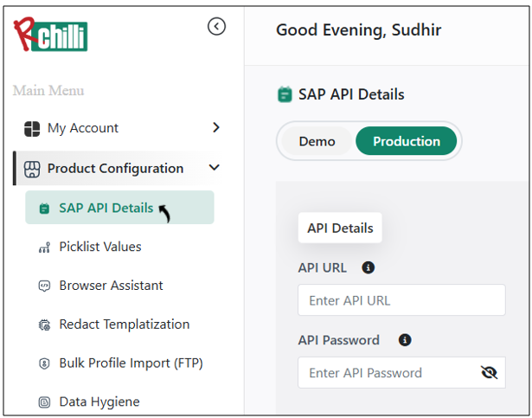Click the RChilli logo

point(50,34)
